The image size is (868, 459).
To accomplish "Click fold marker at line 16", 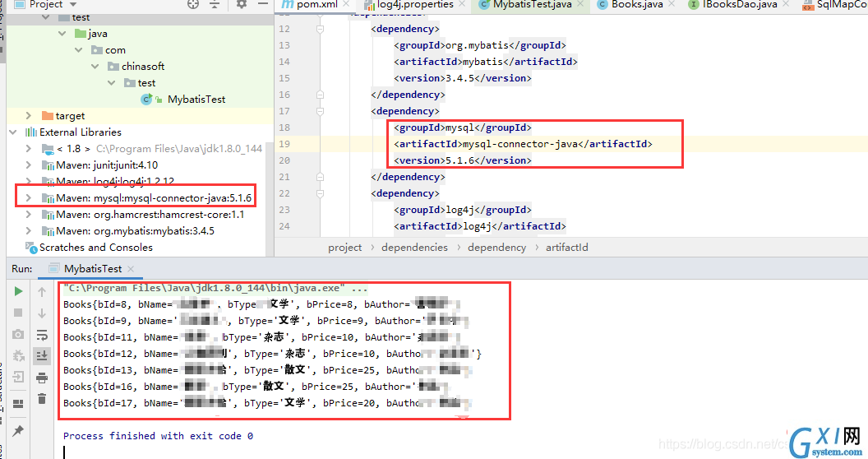I will [320, 95].
